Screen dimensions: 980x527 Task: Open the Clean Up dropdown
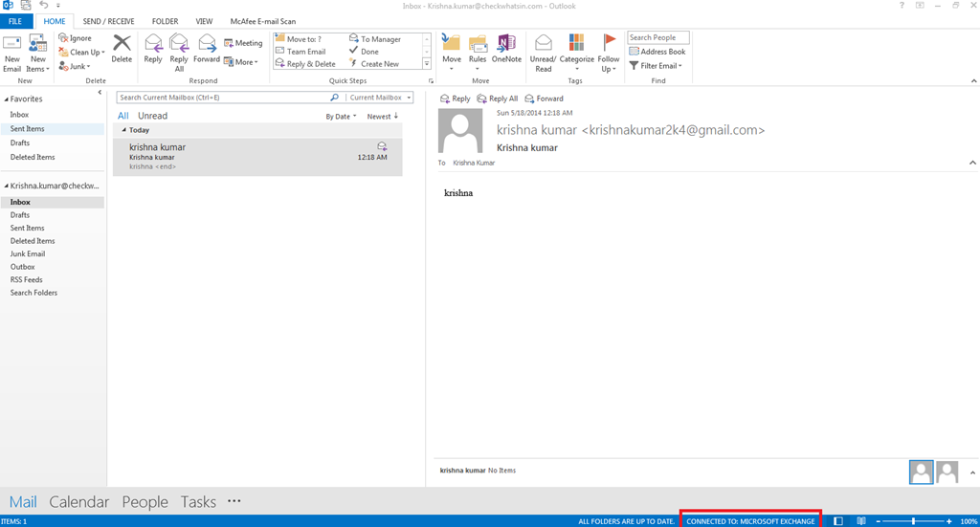tap(82, 53)
